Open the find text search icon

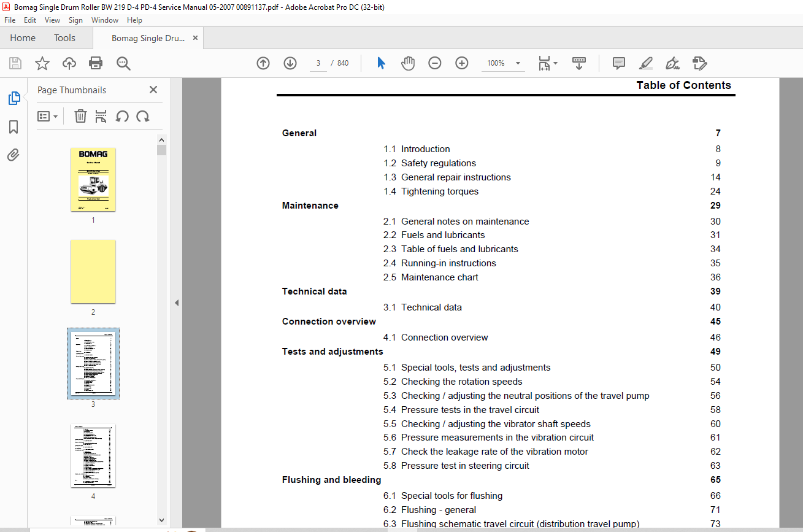[x=123, y=63]
